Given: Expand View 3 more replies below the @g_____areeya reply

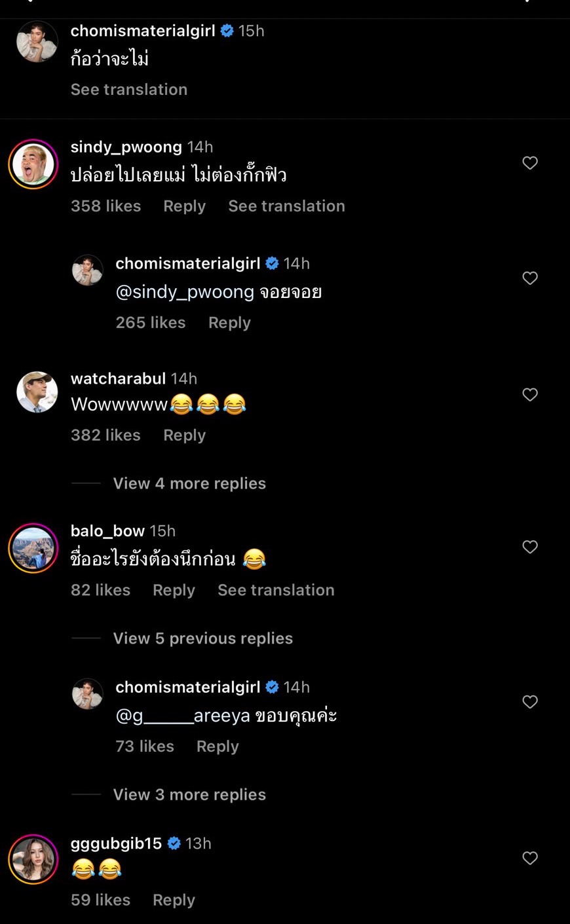Looking at the screenshot, I should [x=189, y=794].
